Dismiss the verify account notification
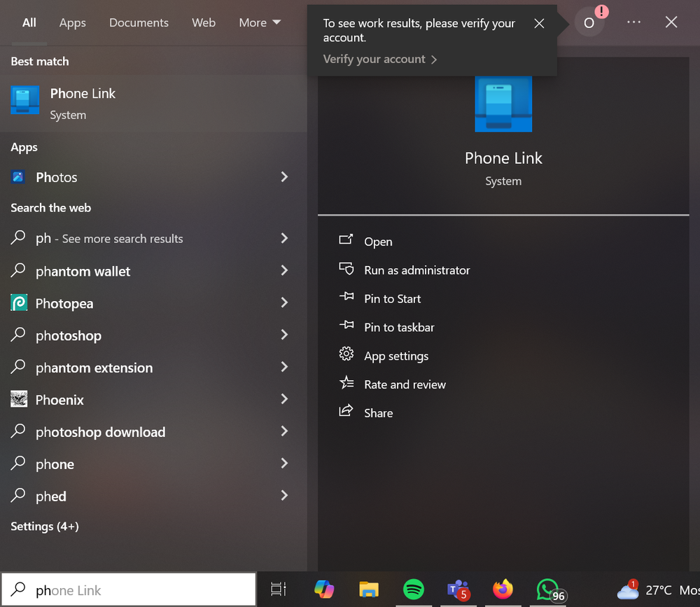This screenshot has width=700, height=607. point(539,23)
